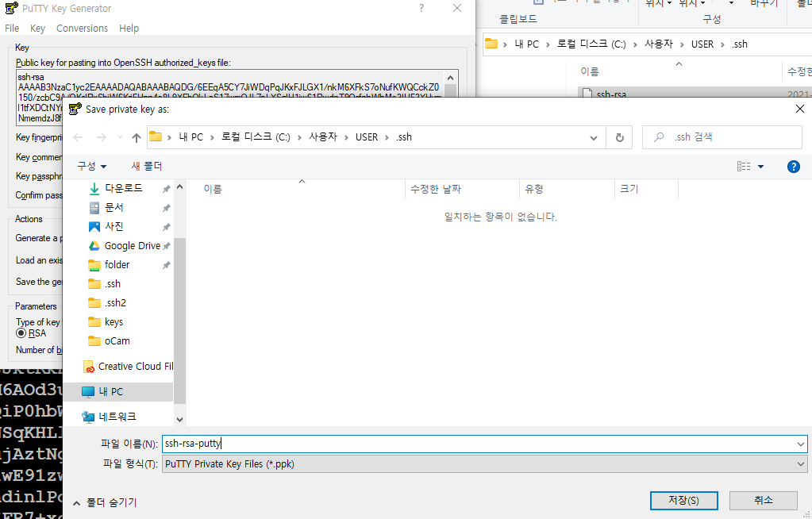
Task: Open the pinned folder named folder
Action: click(117, 265)
